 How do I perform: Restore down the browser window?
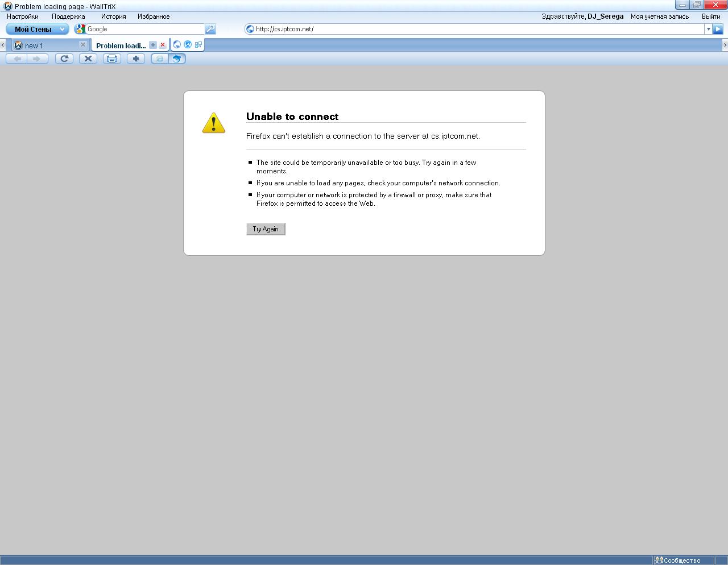[x=697, y=5]
